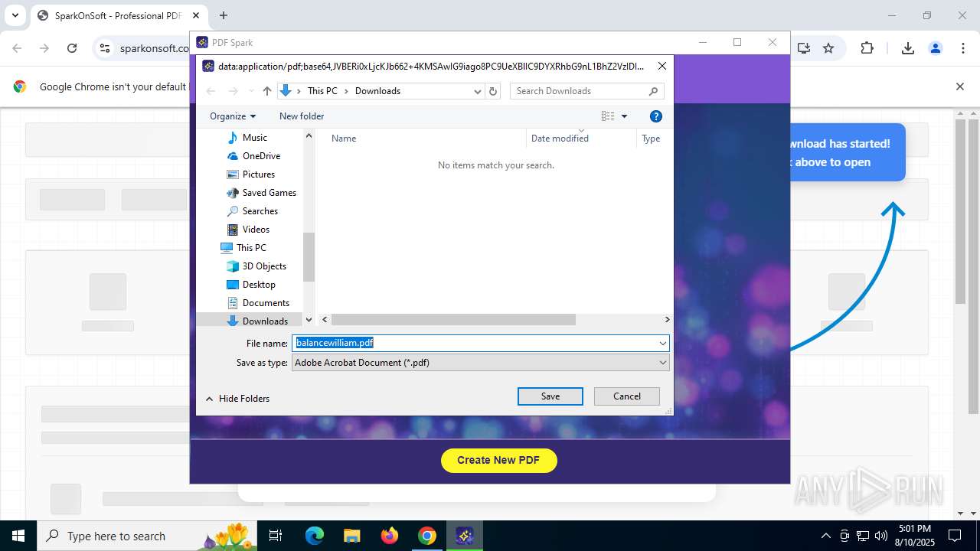Bookmark this page with star icon
Screen dimensions: 980x551
pyautogui.click(x=828, y=48)
